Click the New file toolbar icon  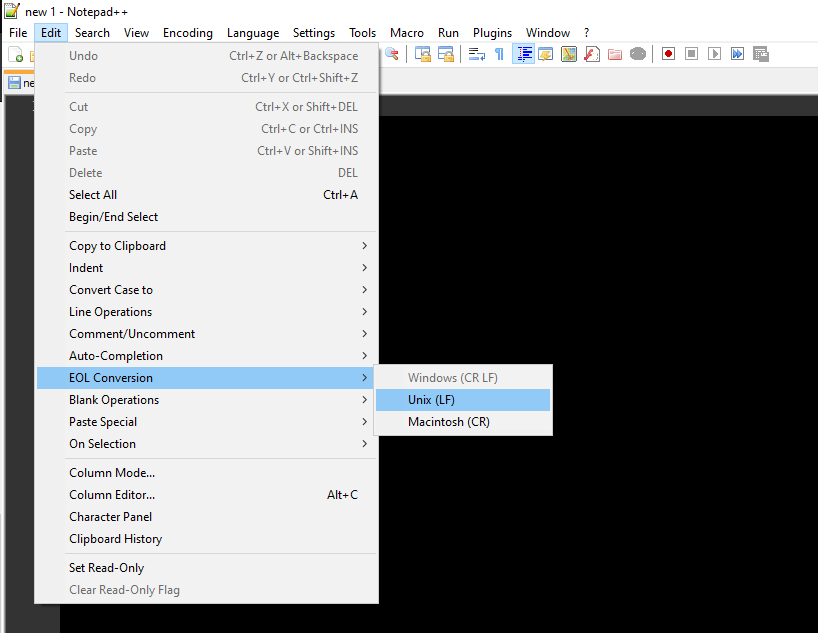[17, 55]
